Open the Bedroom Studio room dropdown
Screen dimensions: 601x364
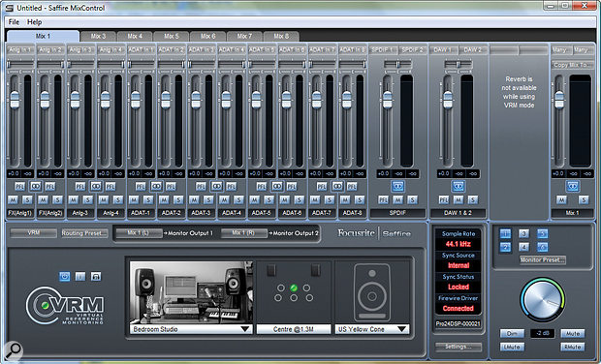[x=191, y=329]
